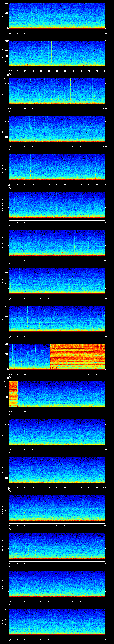Click the 14:49:00 start time label
The height and width of the screenshot is (644, 114).
[x=9, y=223]
